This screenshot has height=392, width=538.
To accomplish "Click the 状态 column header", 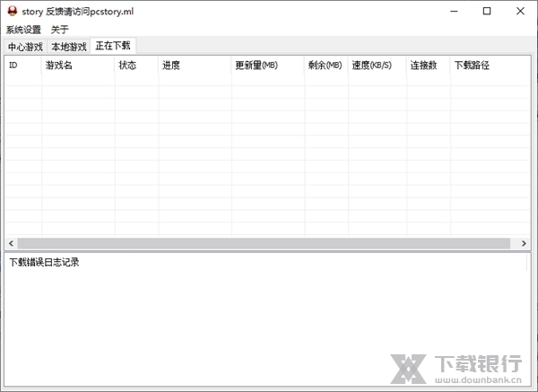I will click(x=136, y=65).
